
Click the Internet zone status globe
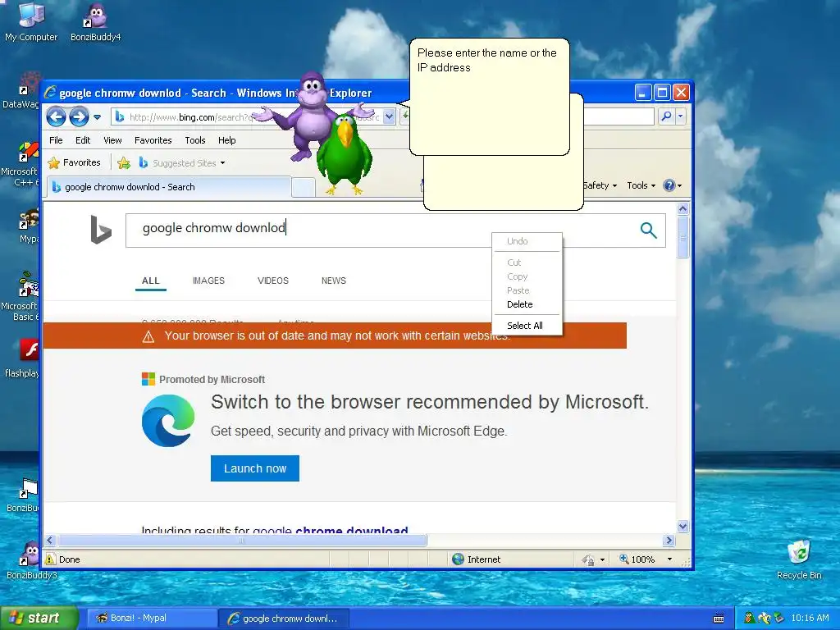[458, 559]
